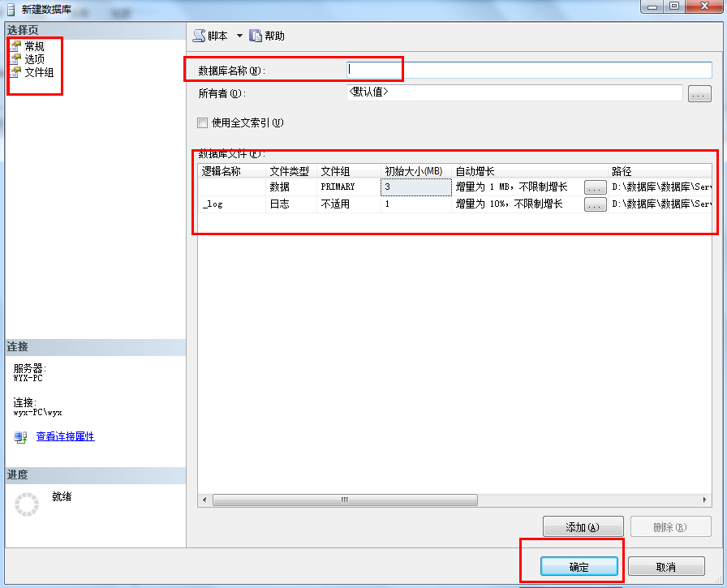Open 查看连接属性 link
The width and height of the screenshot is (727, 588).
click(x=66, y=436)
